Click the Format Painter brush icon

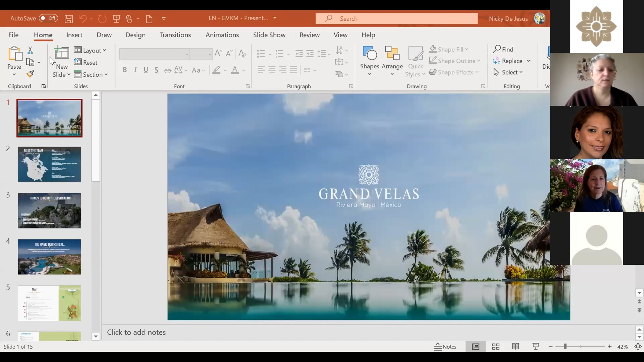click(30, 74)
